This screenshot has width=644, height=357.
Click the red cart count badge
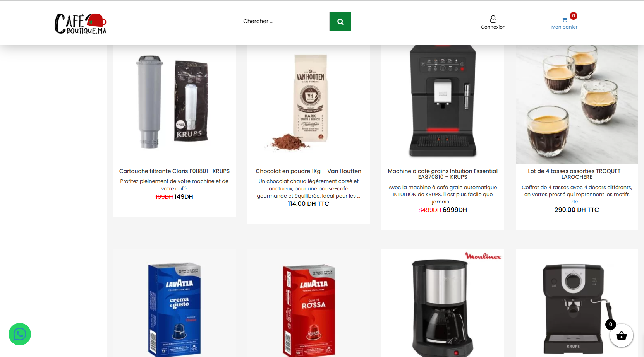574,16
